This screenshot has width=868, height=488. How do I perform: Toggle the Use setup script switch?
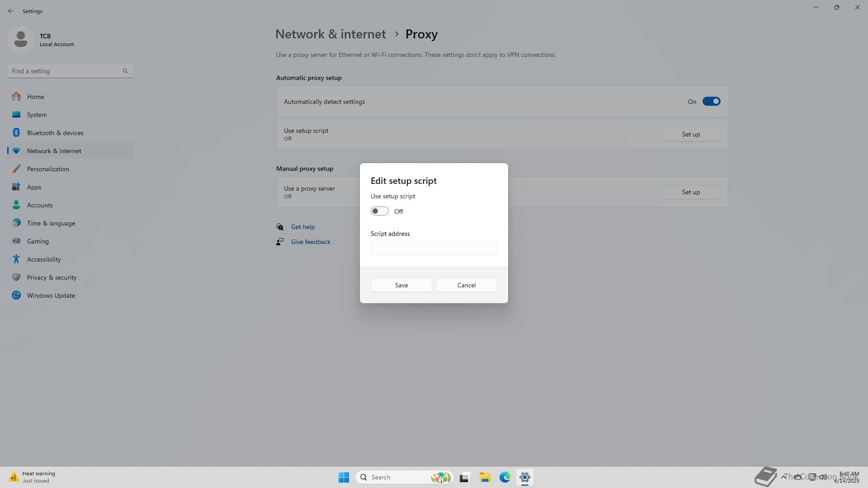[x=379, y=211]
